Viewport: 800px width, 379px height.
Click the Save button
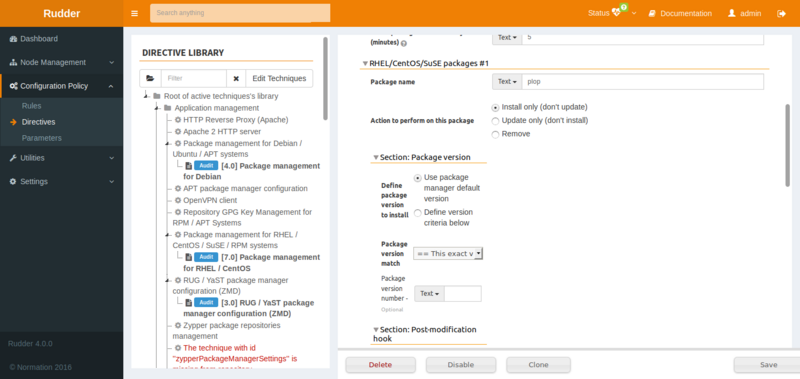(768, 365)
